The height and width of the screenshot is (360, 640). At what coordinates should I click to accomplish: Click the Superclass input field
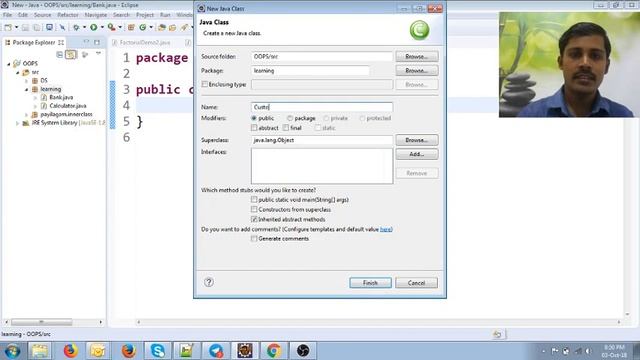coord(322,140)
